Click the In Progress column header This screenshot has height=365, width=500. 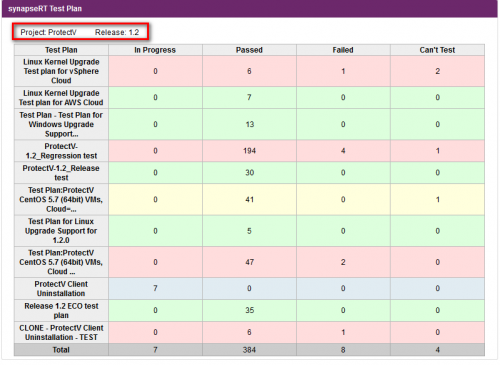[x=155, y=50]
